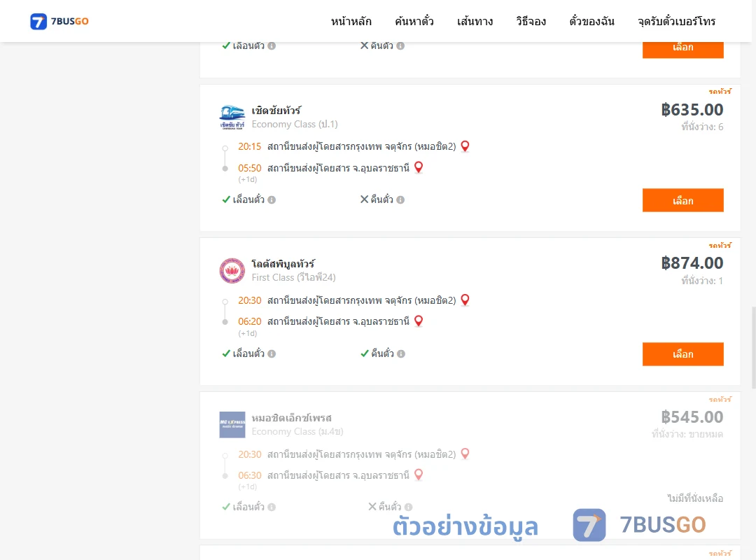Viewport: 756px width, 560px height.
Task: Open the ค้นหาตั๋ว menu item
Action: point(414,21)
